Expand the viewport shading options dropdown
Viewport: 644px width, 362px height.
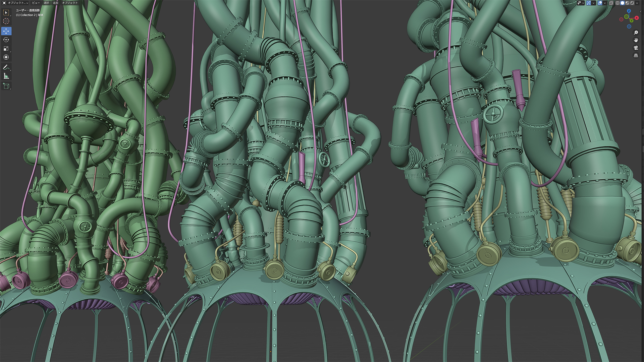(x=637, y=3)
